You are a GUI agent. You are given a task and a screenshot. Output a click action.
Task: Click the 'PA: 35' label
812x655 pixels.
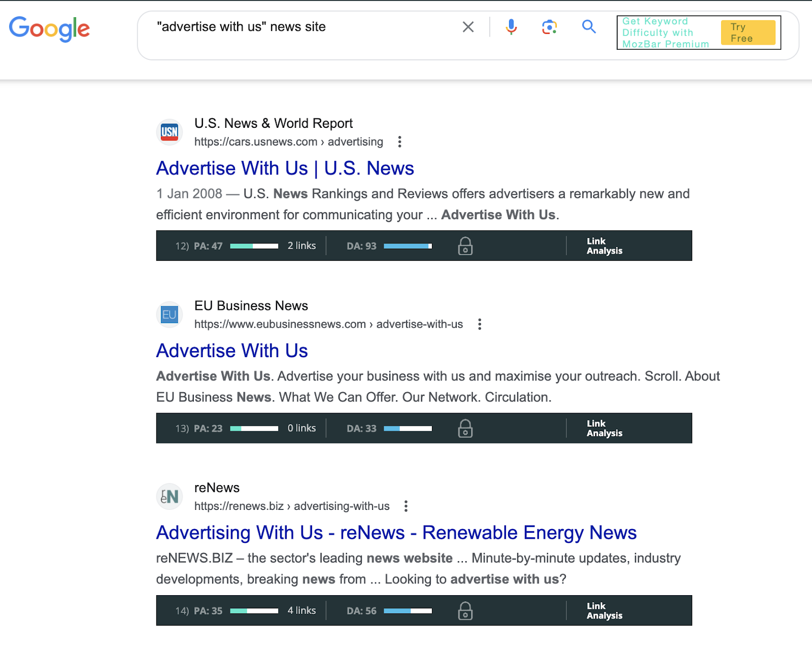[208, 611]
